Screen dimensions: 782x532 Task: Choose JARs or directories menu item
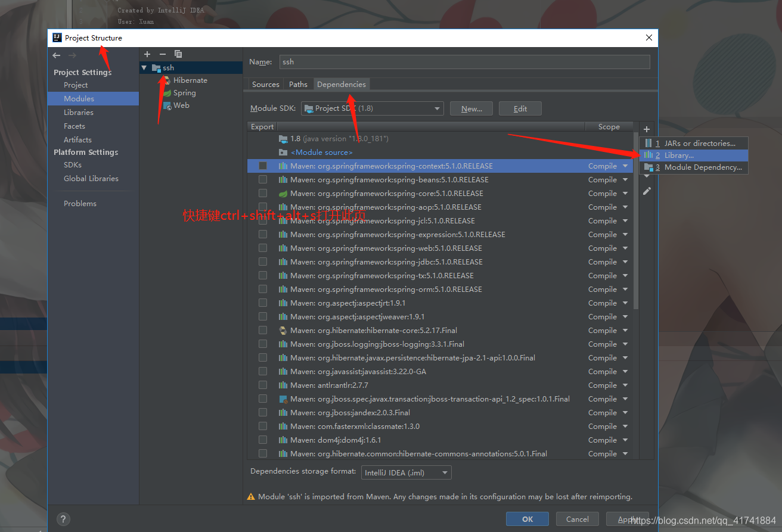[x=694, y=143]
